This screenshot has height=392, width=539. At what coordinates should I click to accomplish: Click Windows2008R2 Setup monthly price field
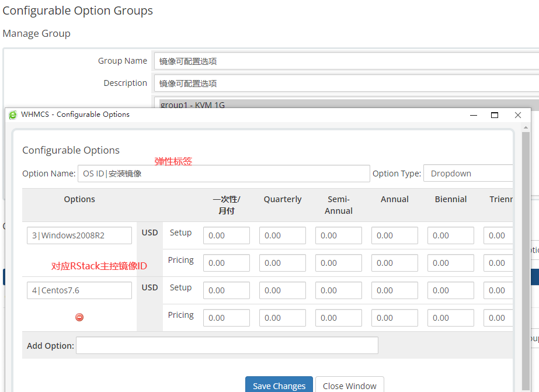(x=227, y=235)
